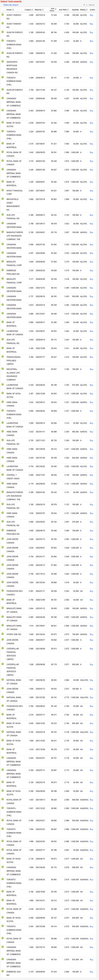Viewport: 99px width, 980px height.
Task: Open the Refine My Search link
Action: coord(11,5)
